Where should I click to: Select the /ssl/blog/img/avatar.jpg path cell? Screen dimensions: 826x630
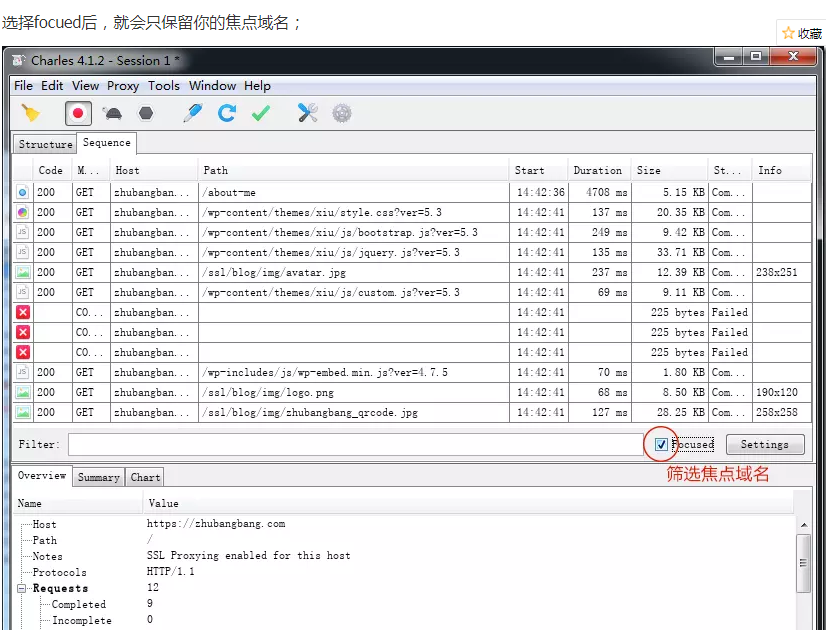[353, 272]
